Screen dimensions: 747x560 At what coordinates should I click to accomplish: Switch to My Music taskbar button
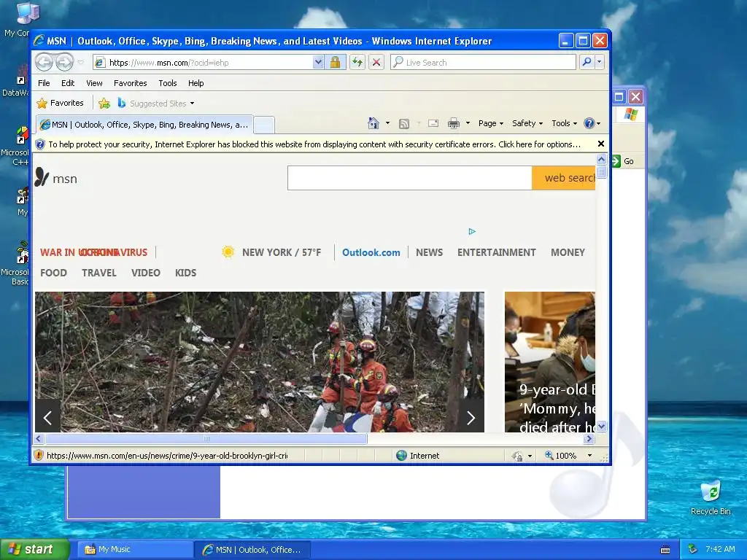(134, 550)
